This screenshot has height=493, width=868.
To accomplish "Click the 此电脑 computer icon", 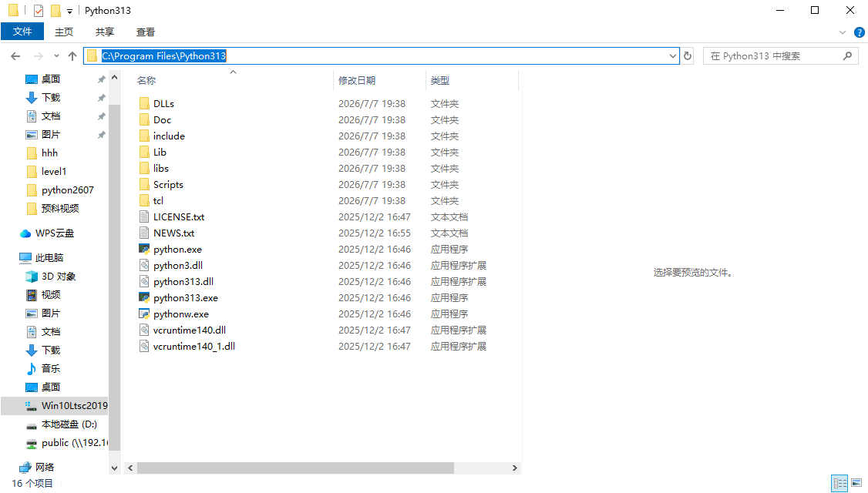I will click(25, 258).
